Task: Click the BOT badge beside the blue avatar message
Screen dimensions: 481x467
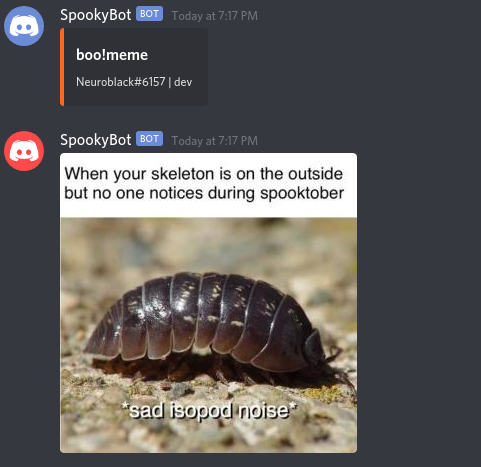Action: pos(149,14)
